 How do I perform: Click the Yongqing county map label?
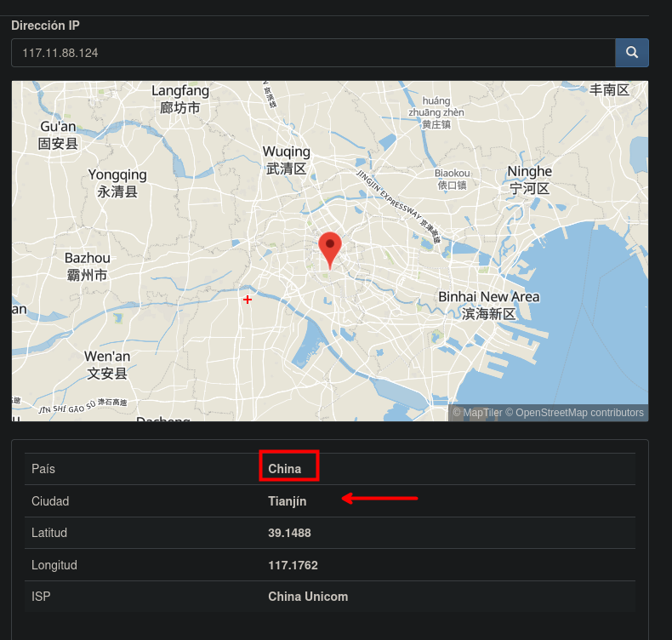(x=117, y=183)
